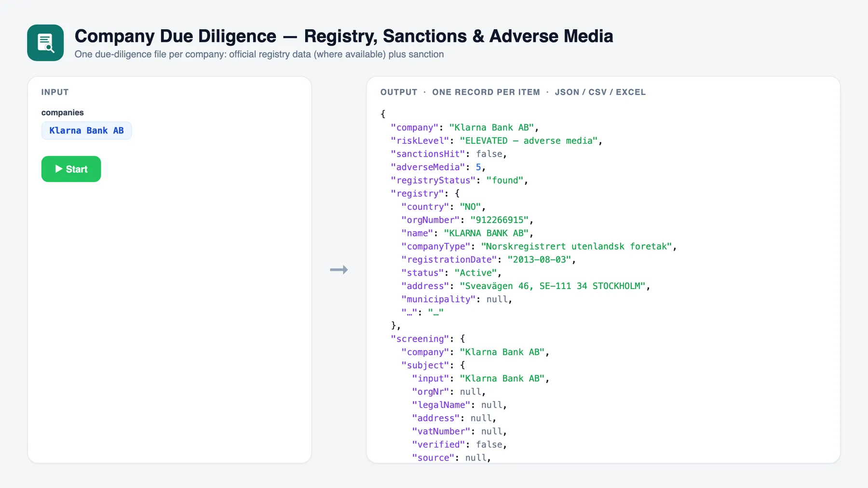The height and width of the screenshot is (488, 868).
Task: Select the "status": "Active" line
Action: point(452,273)
